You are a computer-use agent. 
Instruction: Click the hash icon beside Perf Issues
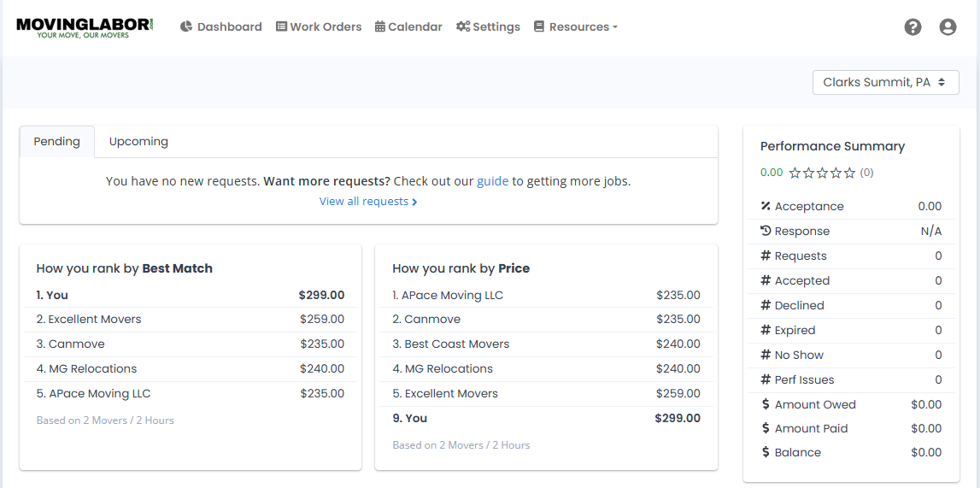tap(766, 380)
